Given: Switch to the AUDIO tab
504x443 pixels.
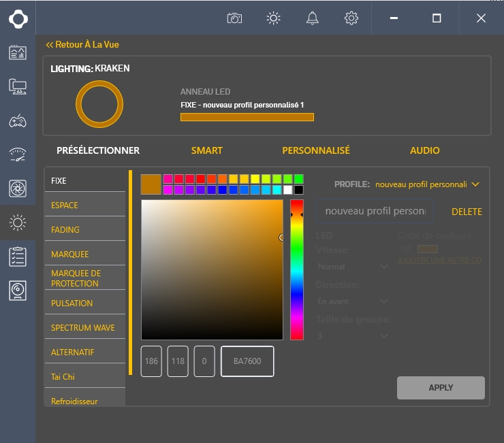Looking at the screenshot, I should 424,150.
